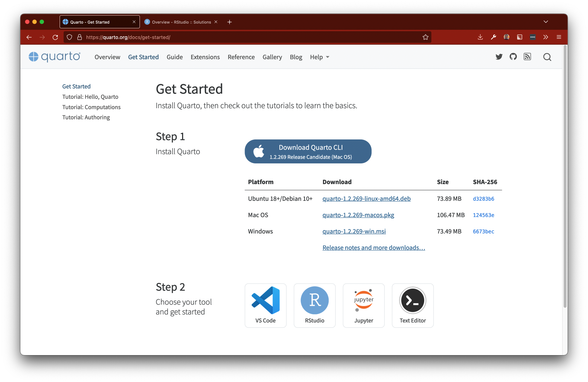
Task: Click the RSS feed icon
Action: pos(527,57)
